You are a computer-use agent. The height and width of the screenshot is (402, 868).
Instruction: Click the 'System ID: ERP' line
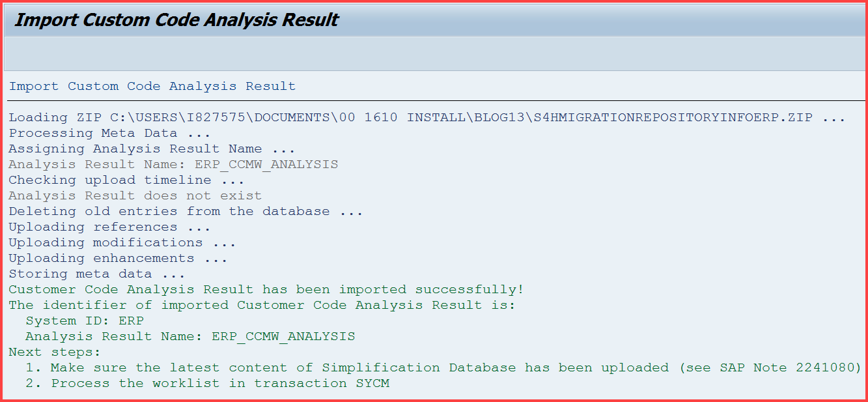click(x=85, y=321)
